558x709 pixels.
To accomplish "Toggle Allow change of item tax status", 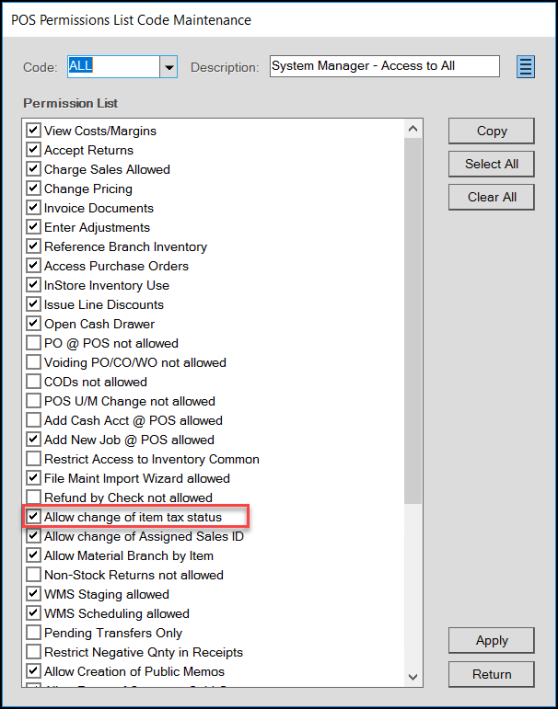I will click(33, 516).
